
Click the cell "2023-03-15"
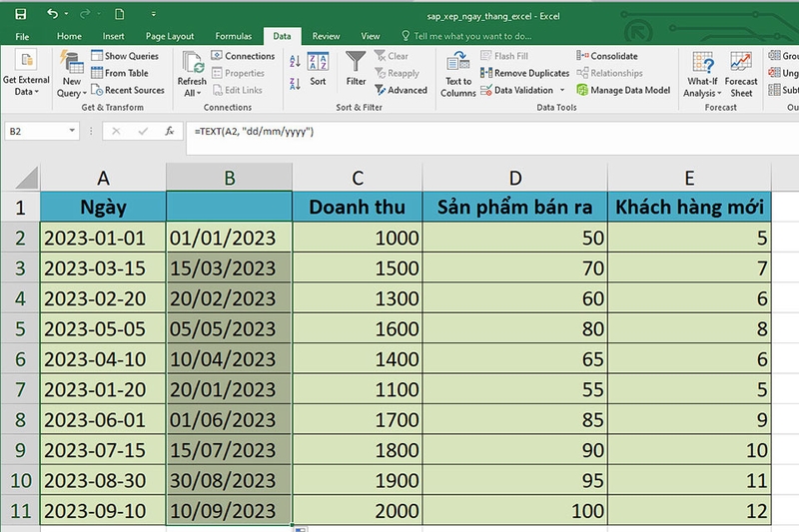point(103,268)
